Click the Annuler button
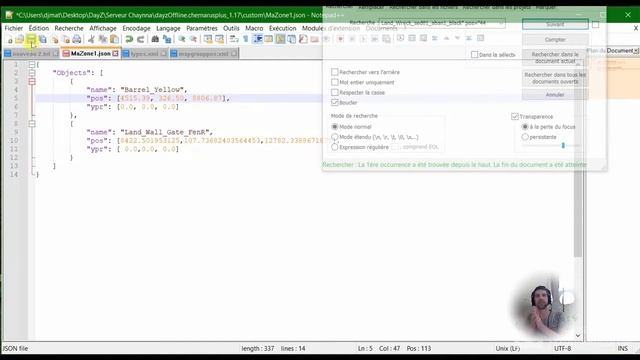 555,95
